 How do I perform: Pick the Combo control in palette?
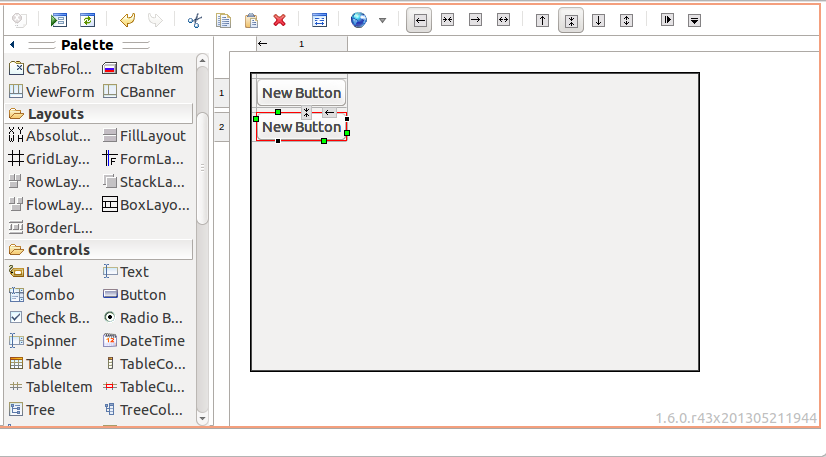click(42, 295)
